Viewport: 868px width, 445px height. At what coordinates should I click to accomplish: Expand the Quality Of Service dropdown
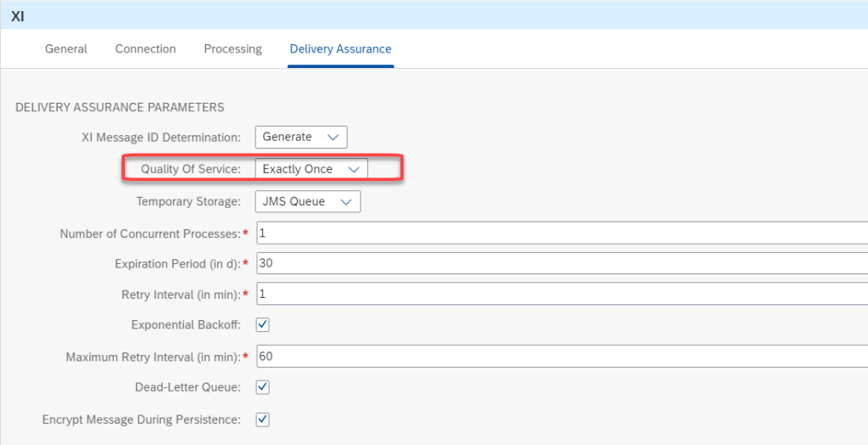click(x=311, y=169)
